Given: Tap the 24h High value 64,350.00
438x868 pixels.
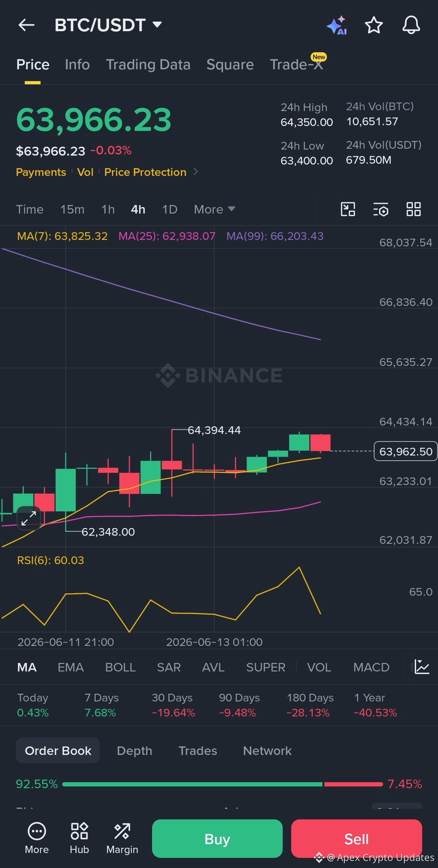Looking at the screenshot, I should pos(307,122).
